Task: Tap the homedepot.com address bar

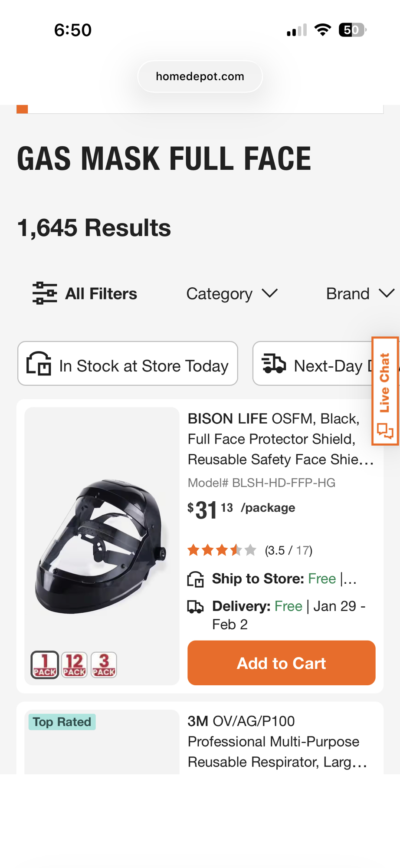Action: click(200, 76)
